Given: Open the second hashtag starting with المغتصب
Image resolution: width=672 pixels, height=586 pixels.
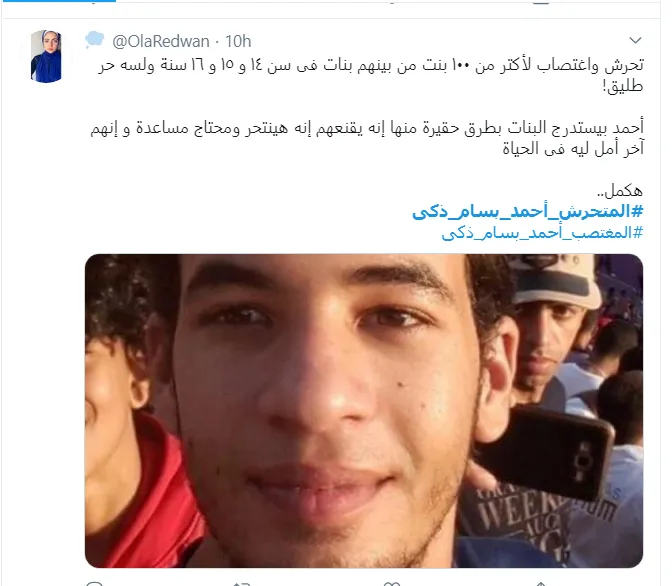Looking at the screenshot, I should point(543,233).
